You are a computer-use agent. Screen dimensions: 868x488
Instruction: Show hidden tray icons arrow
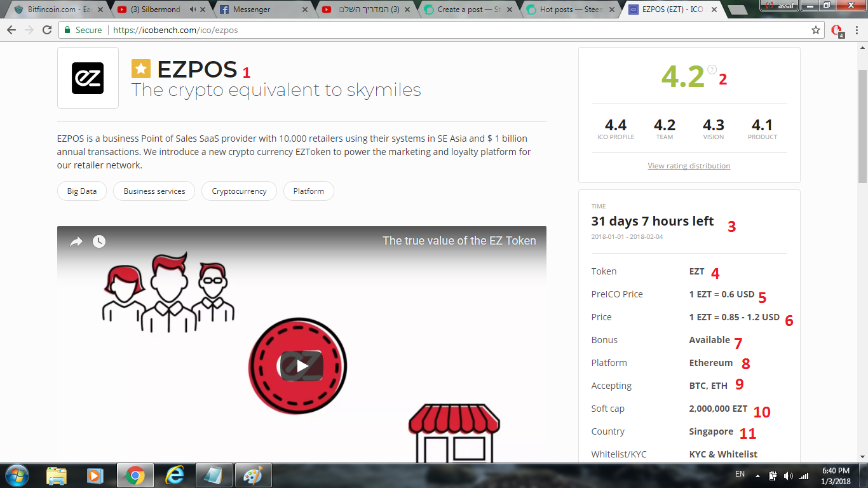tap(757, 476)
